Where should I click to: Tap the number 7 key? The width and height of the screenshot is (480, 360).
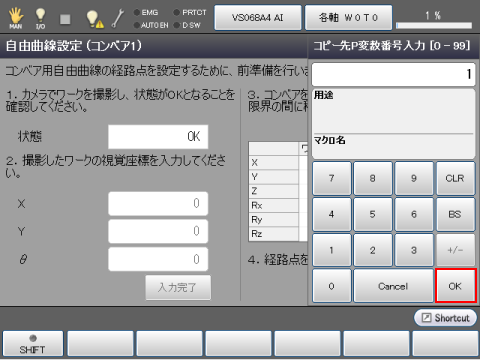[332, 178]
